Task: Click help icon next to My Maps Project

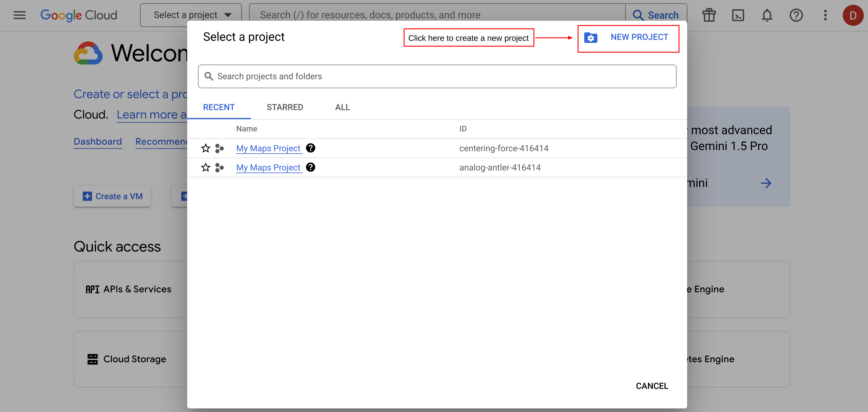Action: point(311,148)
